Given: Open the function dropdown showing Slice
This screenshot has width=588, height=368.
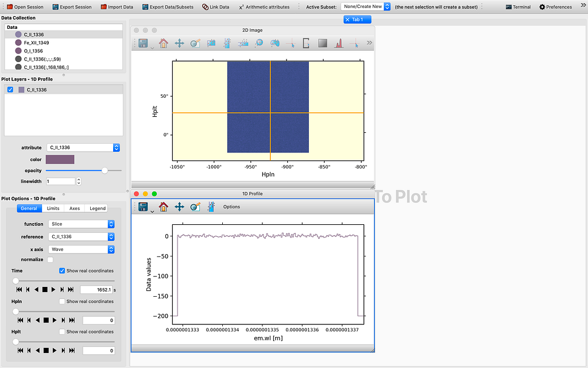Looking at the screenshot, I should point(81,224).
